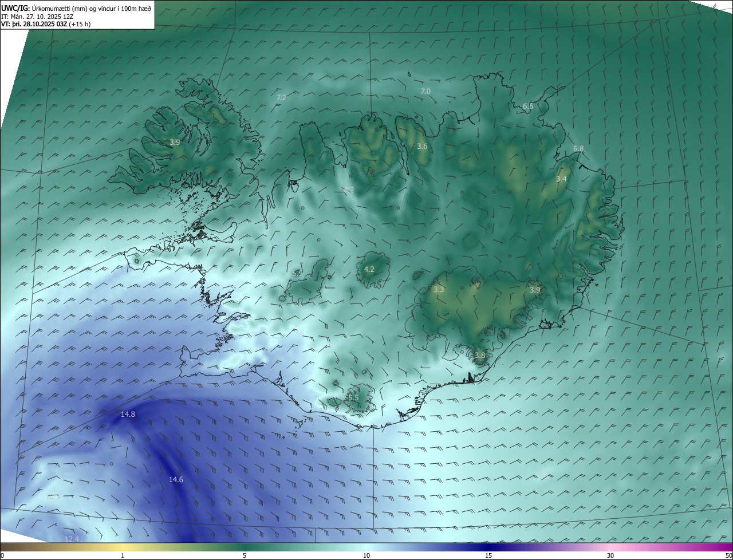Click the 14.8 precipitable water value label
Screen dimensions: 733x560
tap(128, 414)
